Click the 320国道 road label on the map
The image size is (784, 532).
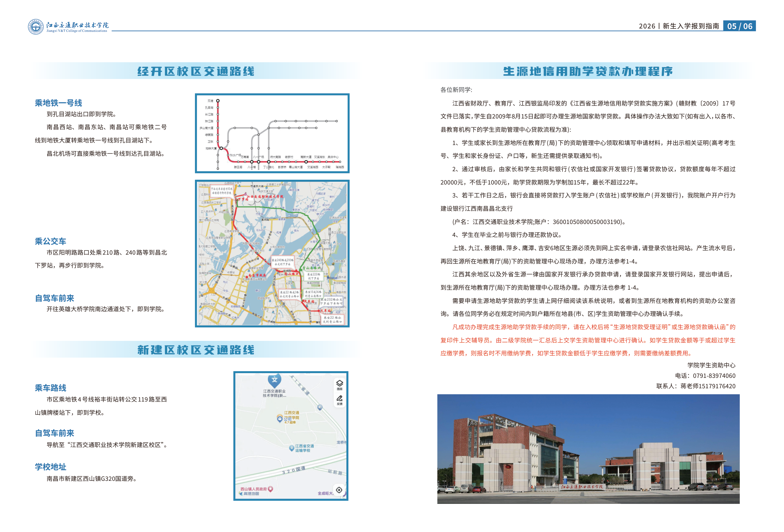pos(294,470)
